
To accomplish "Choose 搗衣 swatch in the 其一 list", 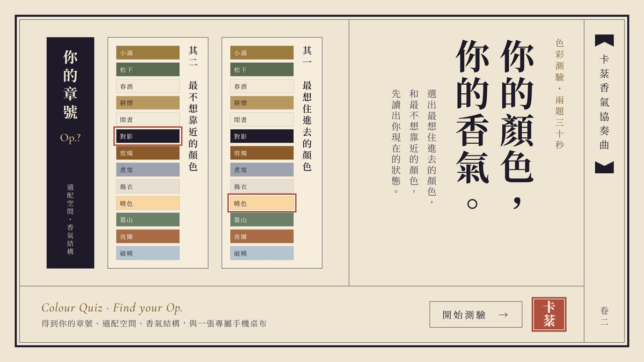I will 262,186.
